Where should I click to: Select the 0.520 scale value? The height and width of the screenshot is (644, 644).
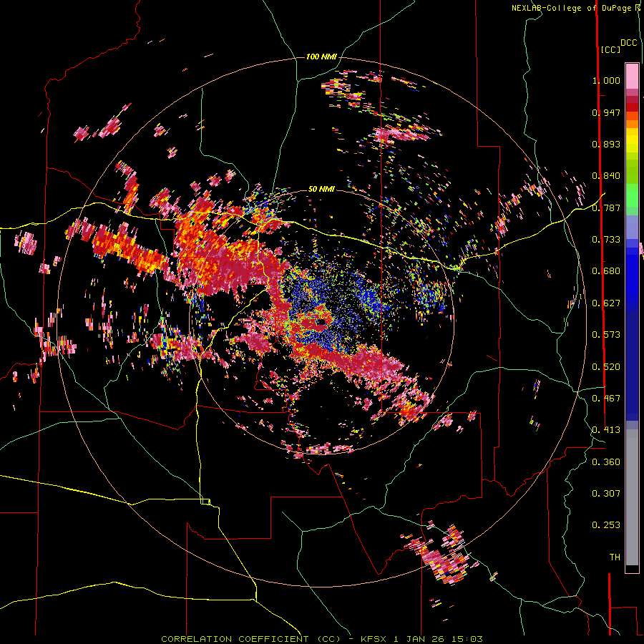click(x=606, y=367)
